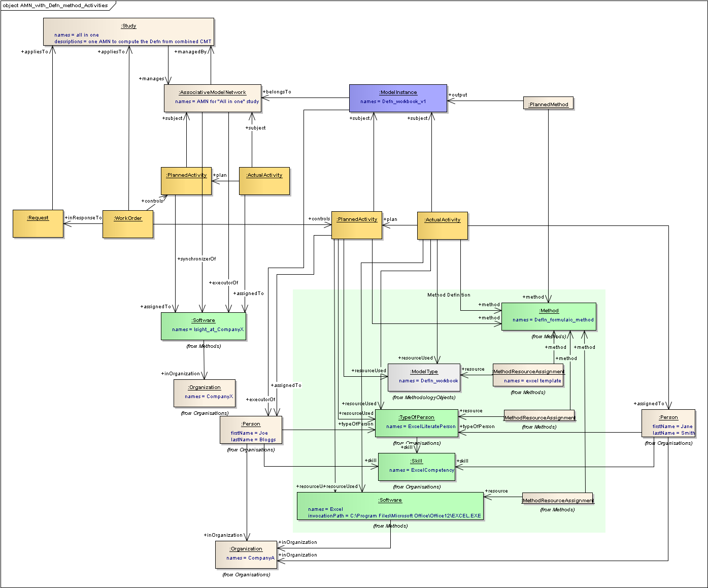Image resolution: width=708 pixels, height=588 pixels.
Task: Click the Skill ExcelCompetency object
Action: [416, 467]
